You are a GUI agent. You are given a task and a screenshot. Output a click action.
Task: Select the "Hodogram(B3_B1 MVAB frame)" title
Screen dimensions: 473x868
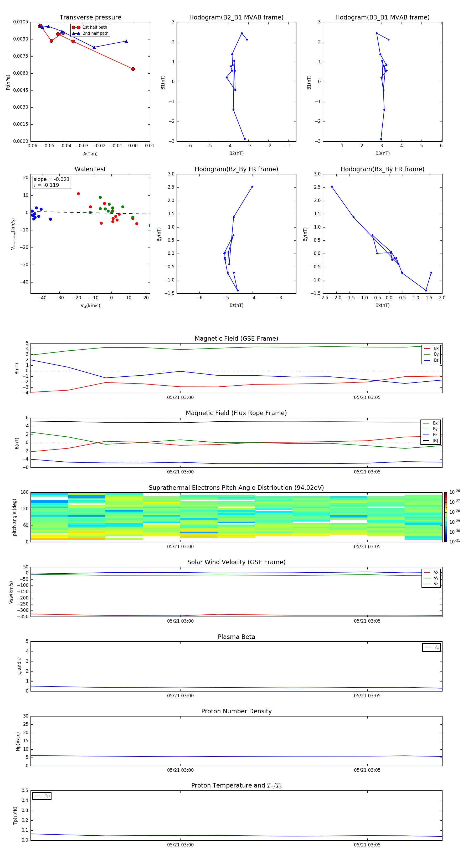(x=382, y=18)
